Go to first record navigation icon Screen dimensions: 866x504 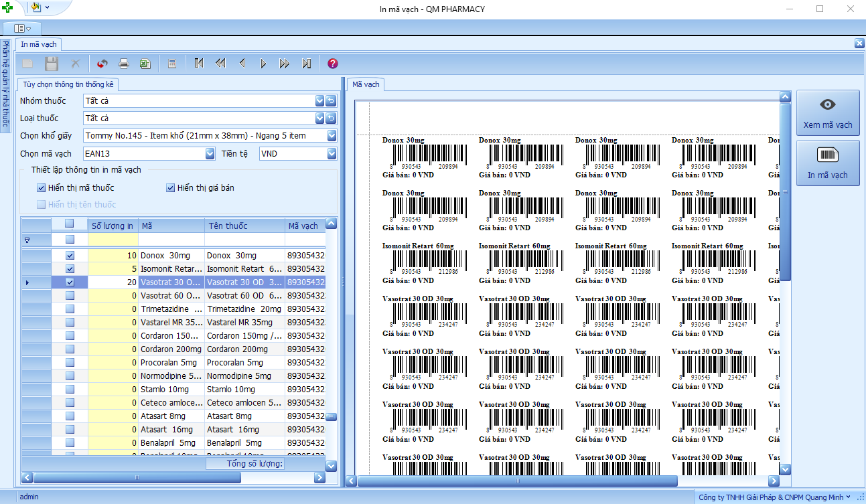(x=198, y=64)
